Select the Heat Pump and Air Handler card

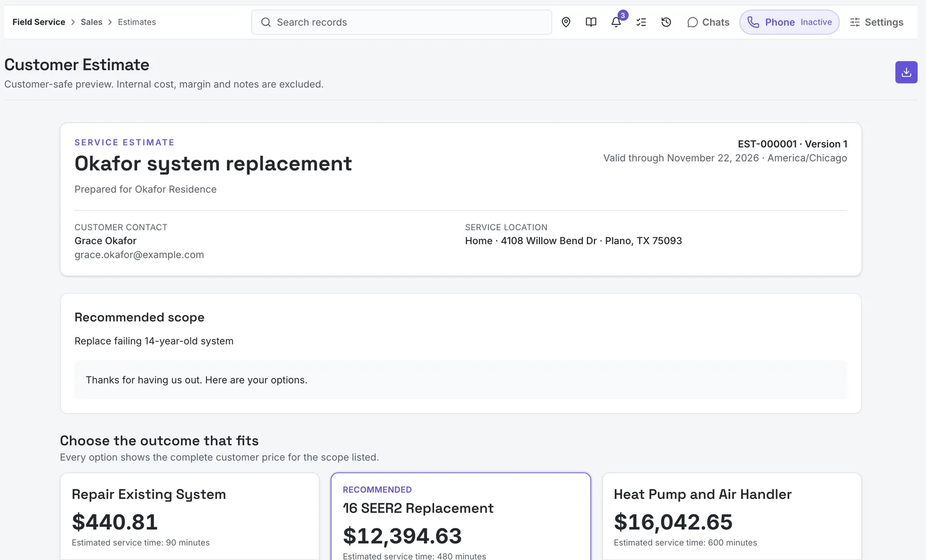click(x=732, y=517)
